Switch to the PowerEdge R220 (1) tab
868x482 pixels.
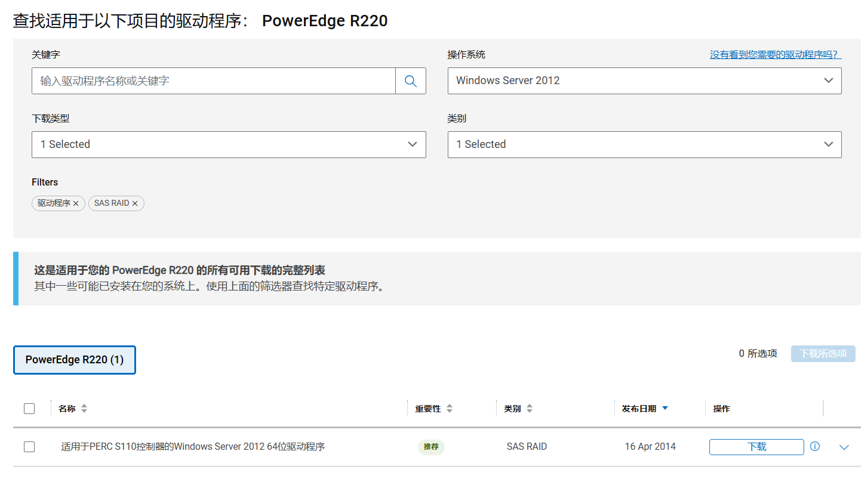point(74,360)
